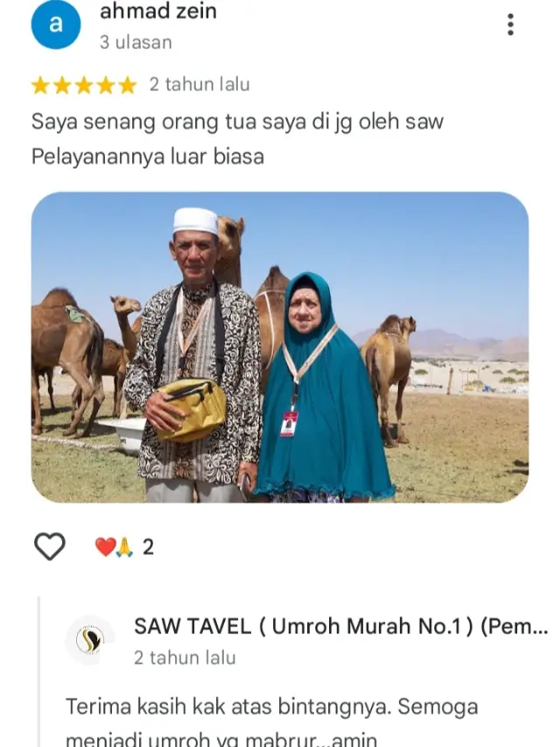Image resolution: width=560 pixels, height=747 pixels.
Task: Click the praying hands reaction emoji
Action: 124,547
